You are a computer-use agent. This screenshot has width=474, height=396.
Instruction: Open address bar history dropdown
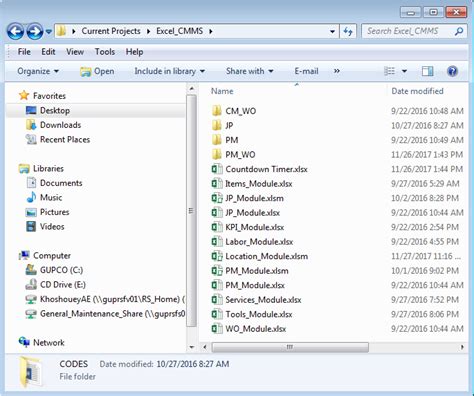[x=332, y=32]
